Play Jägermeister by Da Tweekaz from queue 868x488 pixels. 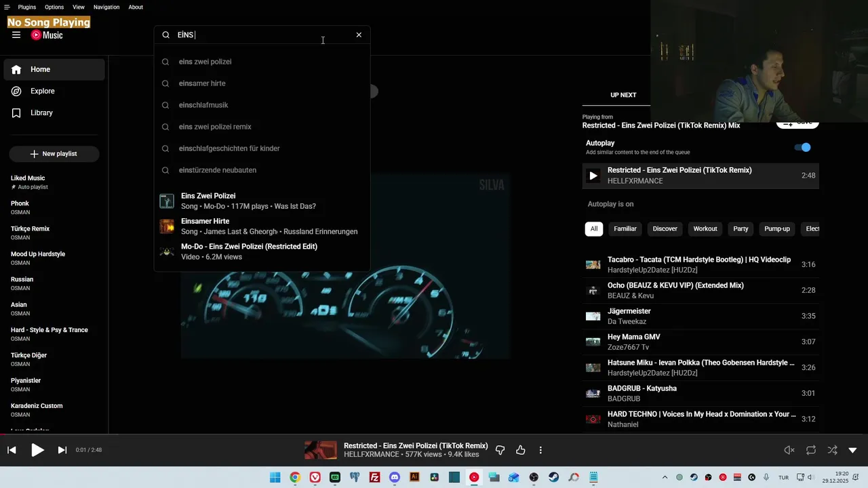click(x=701, y=316)
